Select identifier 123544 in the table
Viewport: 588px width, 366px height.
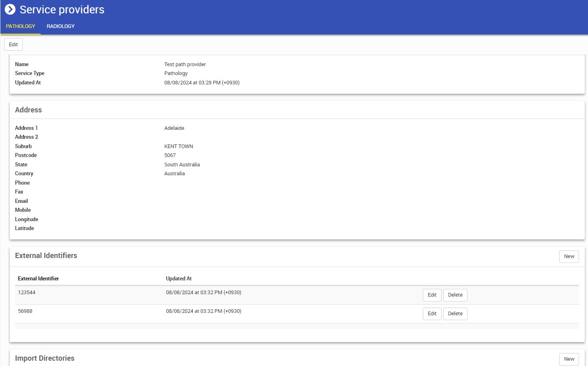pyautogui.click(x=27, y=293)
